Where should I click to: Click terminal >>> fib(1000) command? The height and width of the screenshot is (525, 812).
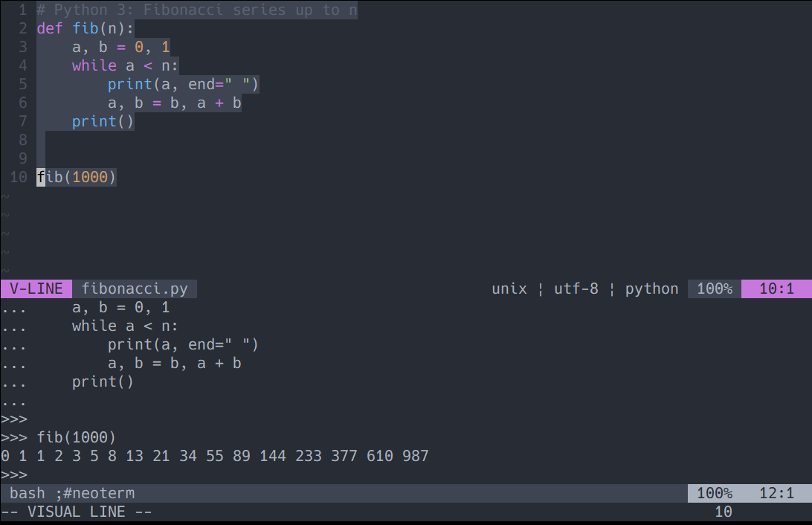[x=59, y=437]
